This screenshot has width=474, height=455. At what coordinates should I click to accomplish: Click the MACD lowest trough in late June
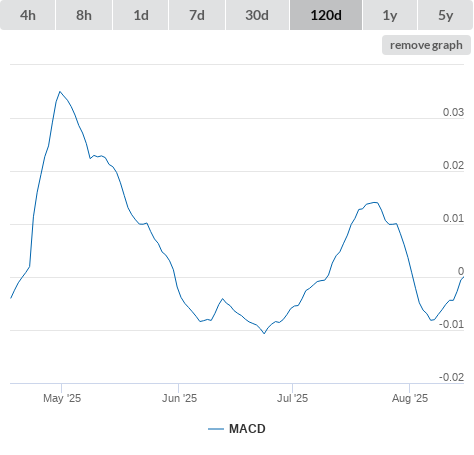pos(264,333)
